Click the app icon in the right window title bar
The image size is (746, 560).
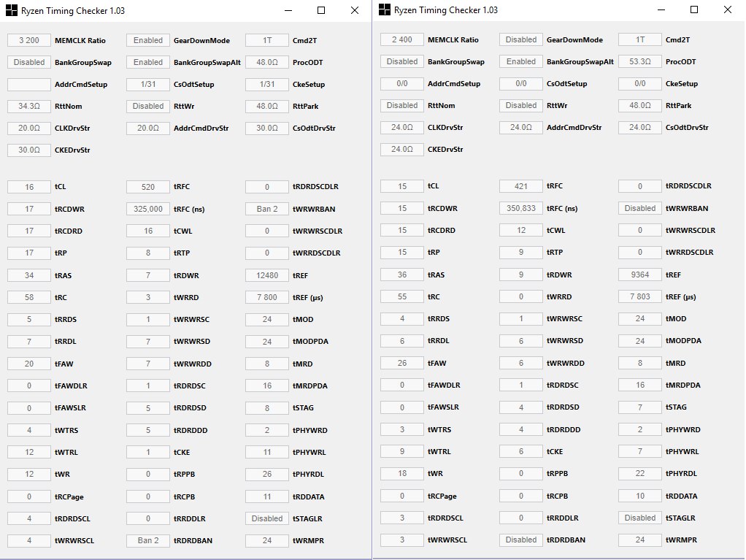[385, 10]
